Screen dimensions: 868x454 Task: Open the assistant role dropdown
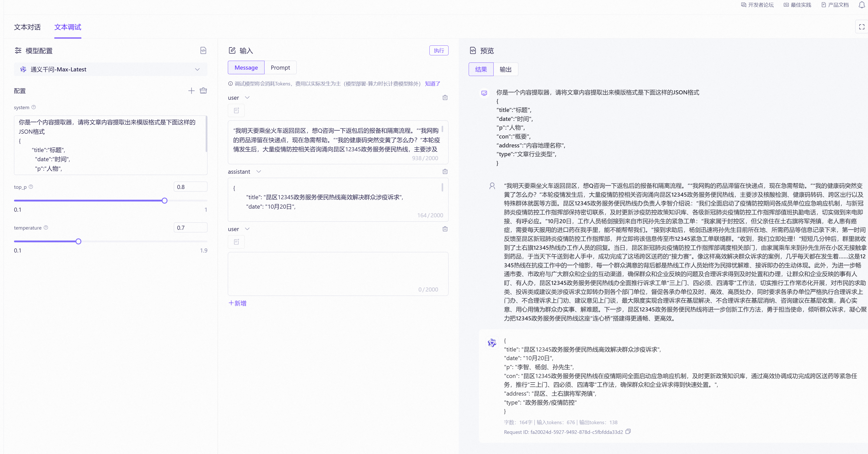click(258, 172)
